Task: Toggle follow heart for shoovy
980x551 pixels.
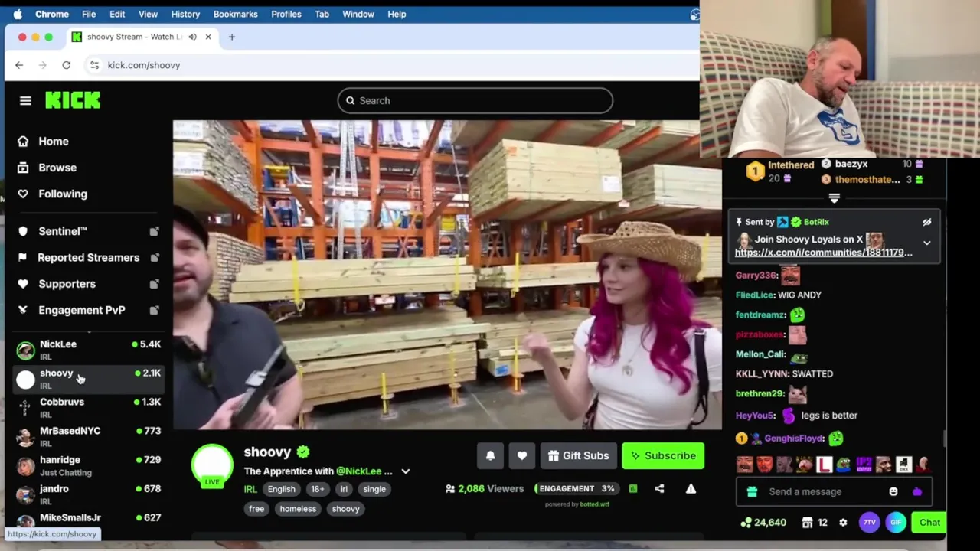Action: pos(522,455)
